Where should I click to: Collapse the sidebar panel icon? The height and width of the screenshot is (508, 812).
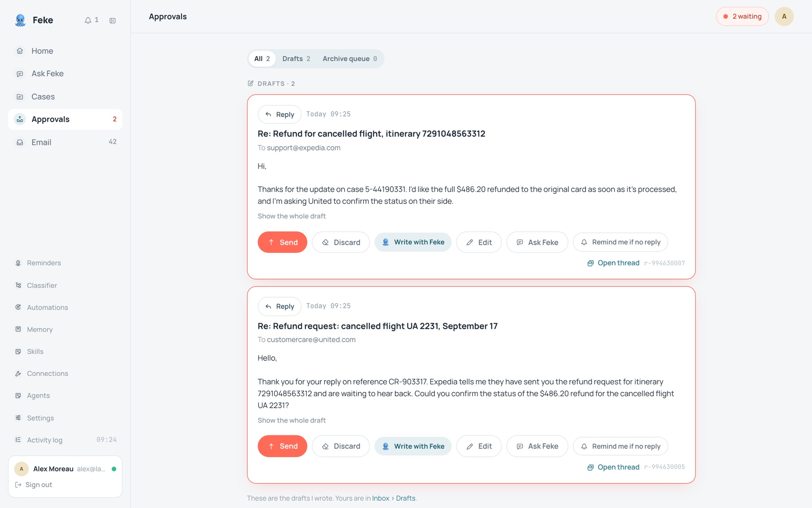tap(113, 20)
